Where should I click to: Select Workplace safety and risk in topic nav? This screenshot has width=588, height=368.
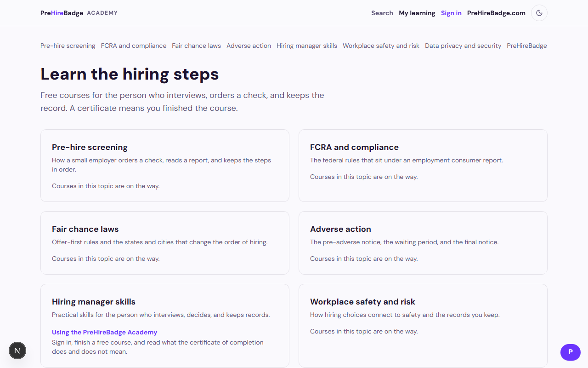(381, 46)
